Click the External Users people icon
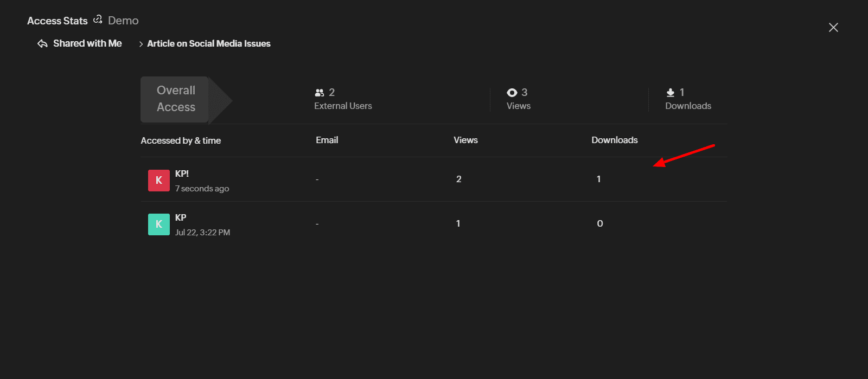 (320, 93)
